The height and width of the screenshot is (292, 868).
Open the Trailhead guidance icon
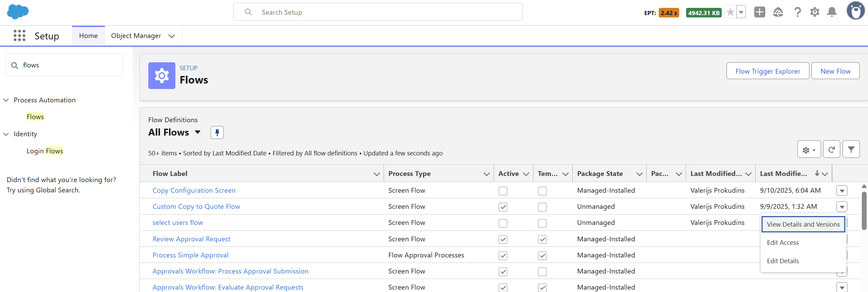778,12
